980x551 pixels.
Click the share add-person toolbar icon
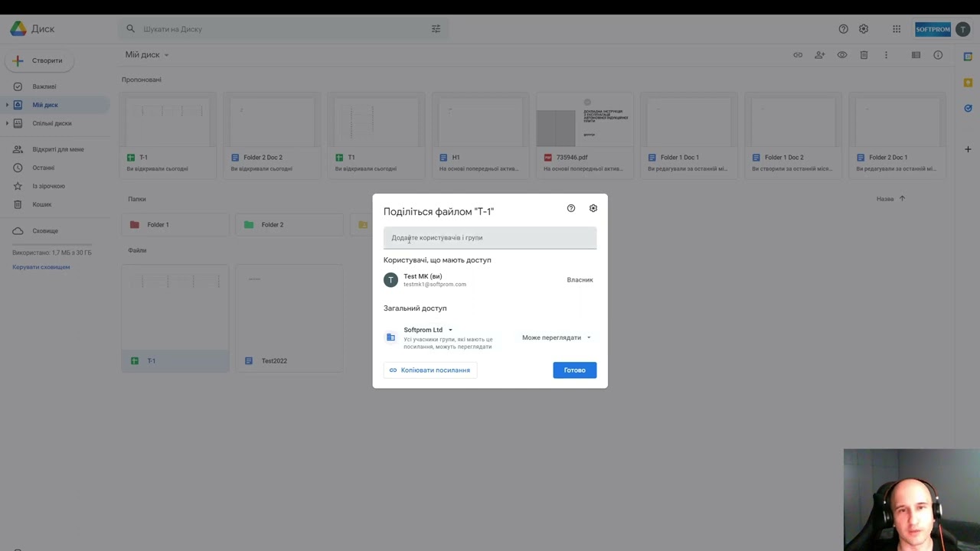(x=820, y=55)
